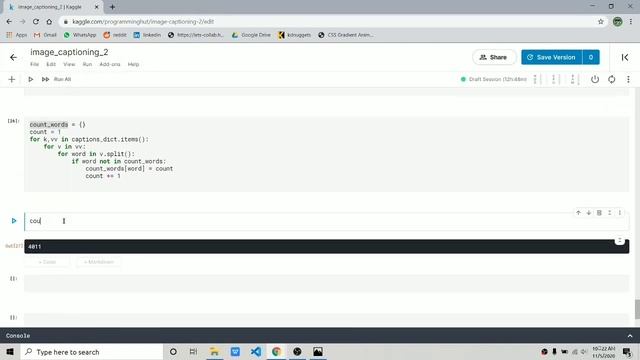Open File Explorer from taskbar
Viewport: 640px width, 360px height.
click(x=214, y=352)
